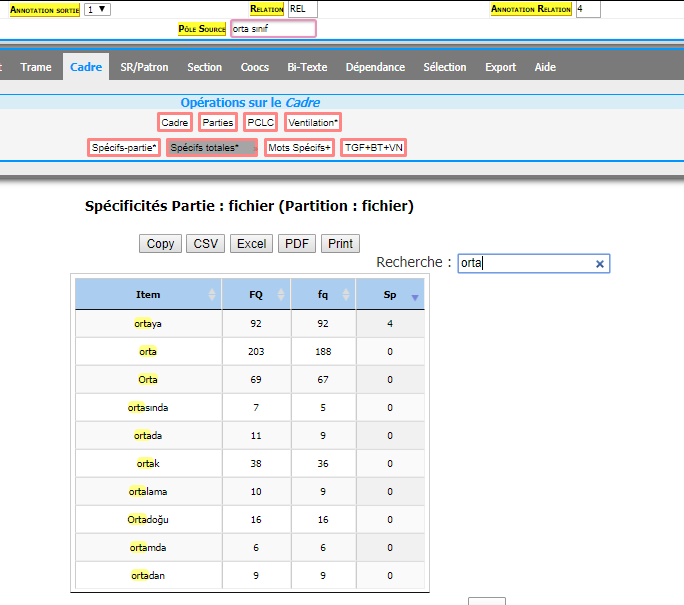Open the SR/Patron menu tab
684x605 pixels.
[x=144, y=67]
